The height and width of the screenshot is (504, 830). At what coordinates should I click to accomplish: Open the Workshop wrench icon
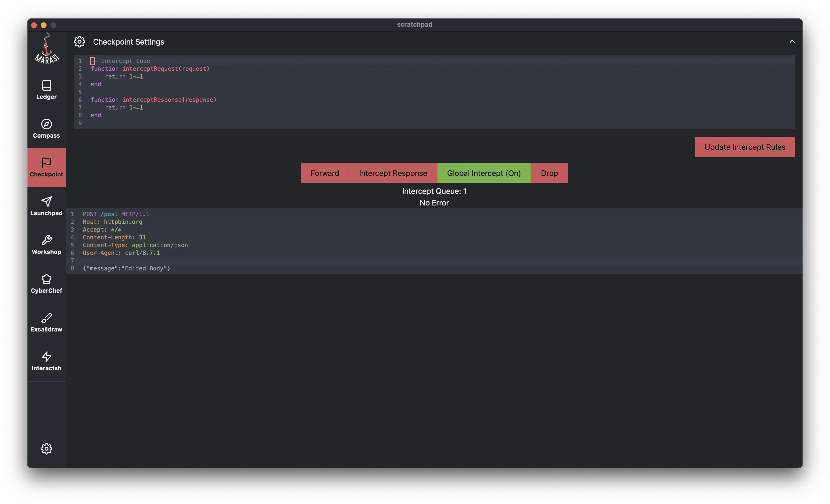point(47,240)
